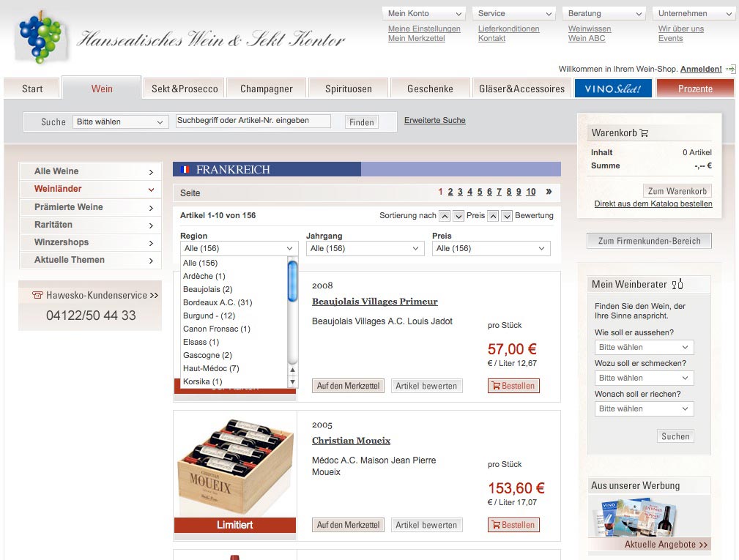This screenshot has height=560, width=739.
Task: Open the Erweiterte Suche link
Action: [x=434, y=121]
